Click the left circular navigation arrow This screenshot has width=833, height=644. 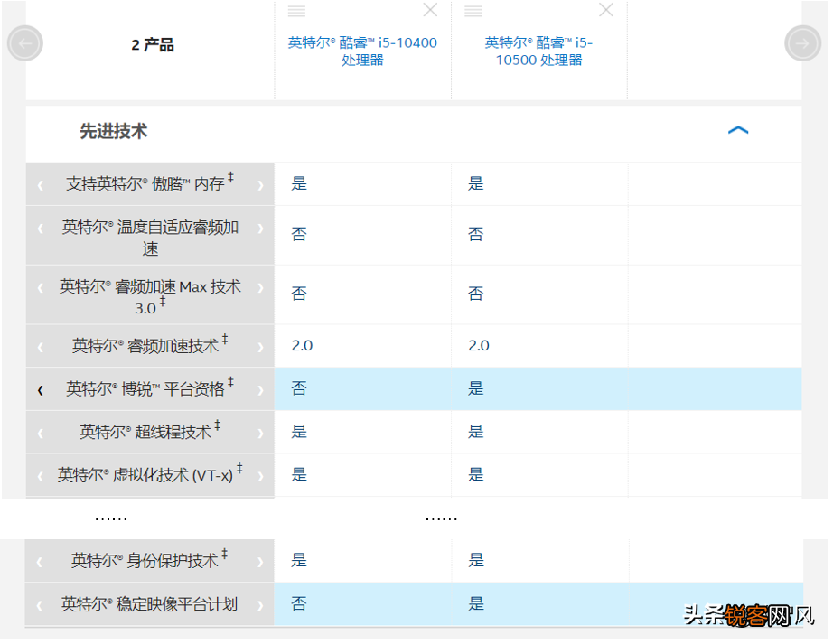tap(24, 42)
